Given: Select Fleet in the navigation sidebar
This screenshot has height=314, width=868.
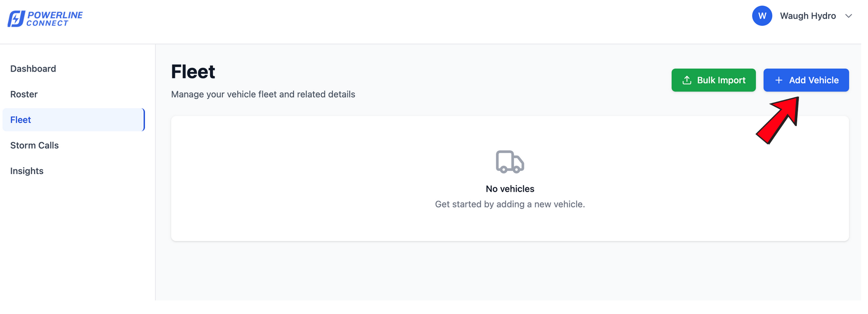Looking at the screenshot, I should click(20, 120).
